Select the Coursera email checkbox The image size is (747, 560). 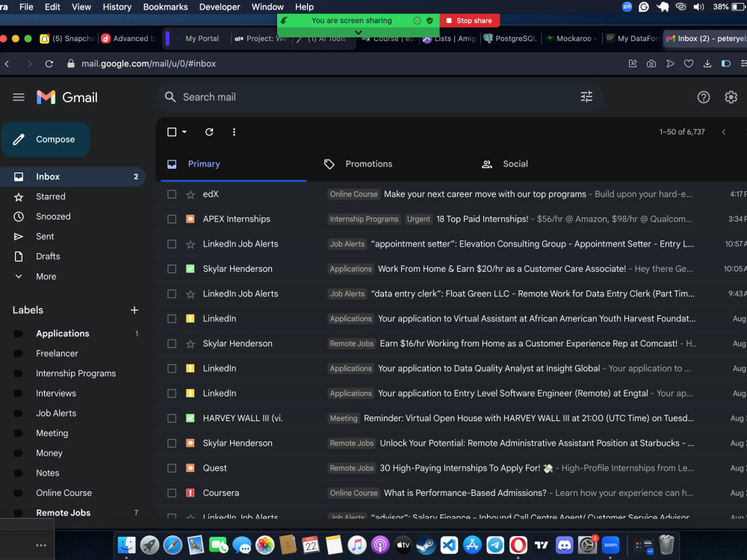coord(172,493)
